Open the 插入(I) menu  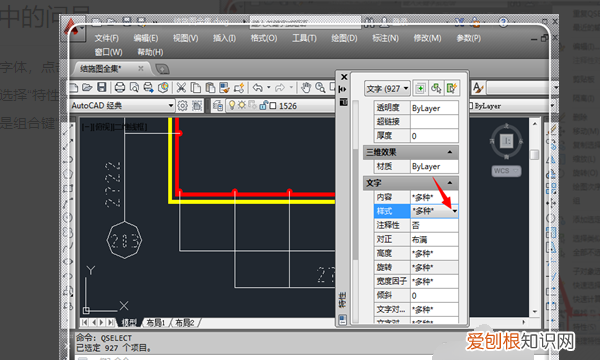tap(224, 38)
